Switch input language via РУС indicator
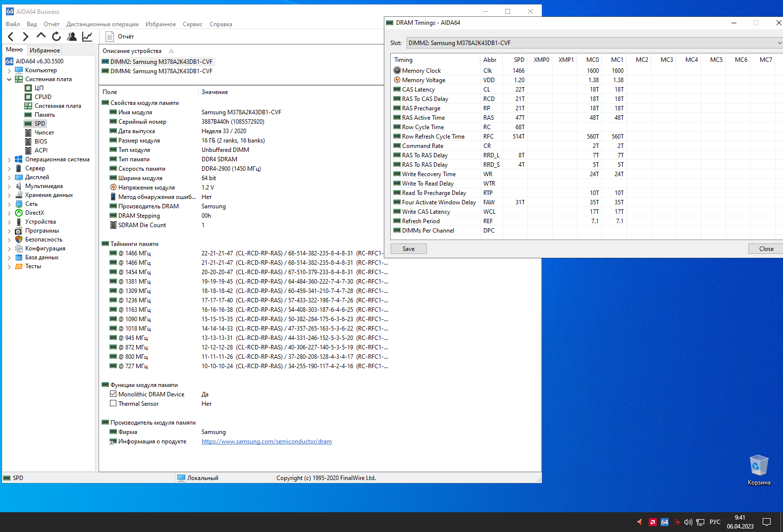Viewport: 783px width, 532px height. (715, 522)
